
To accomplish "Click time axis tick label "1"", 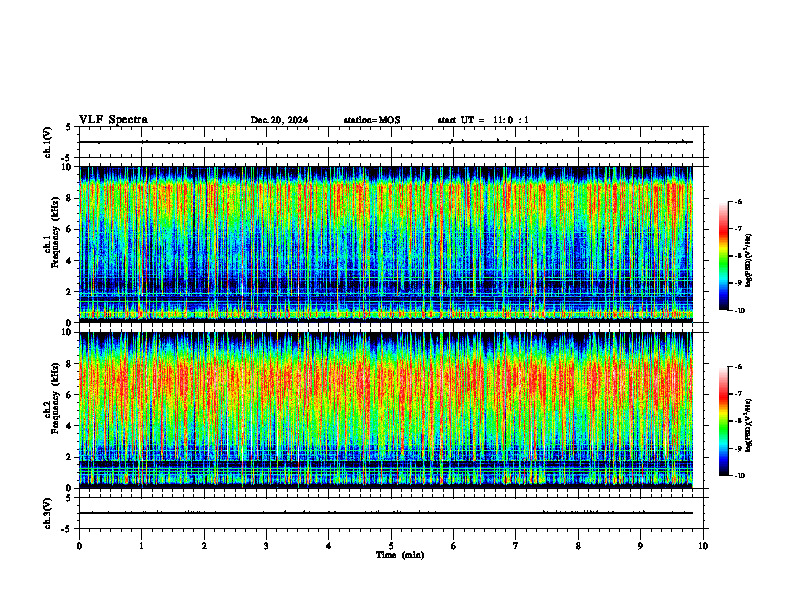I will [141, 546].
